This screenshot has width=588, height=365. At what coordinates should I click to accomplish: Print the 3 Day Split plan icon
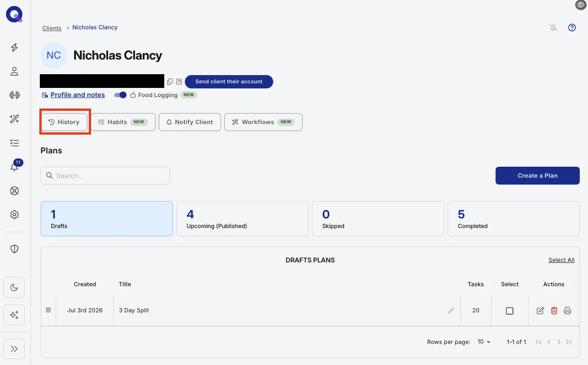567,311
